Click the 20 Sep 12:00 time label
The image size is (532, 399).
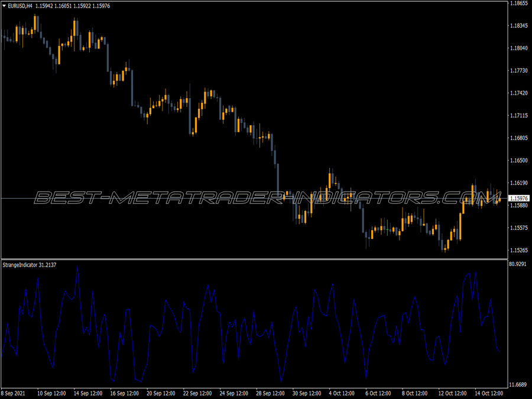tap(161, 393)
